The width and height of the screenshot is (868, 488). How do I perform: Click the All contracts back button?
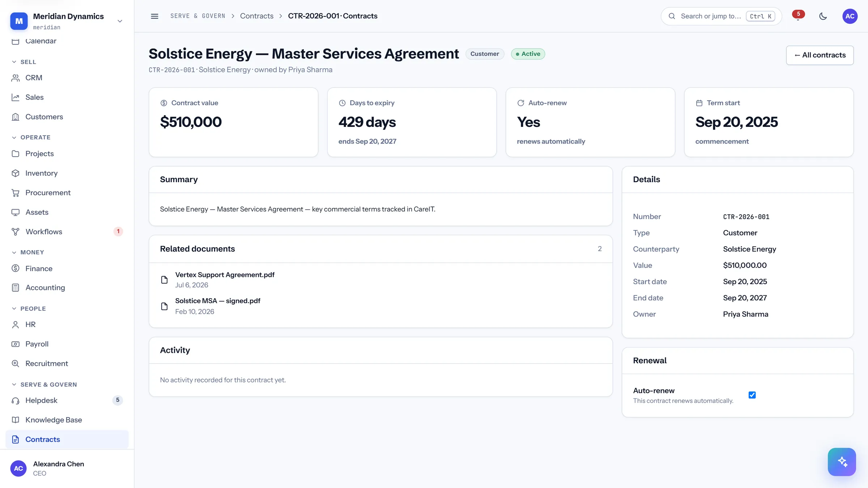[x=820, y=55]
